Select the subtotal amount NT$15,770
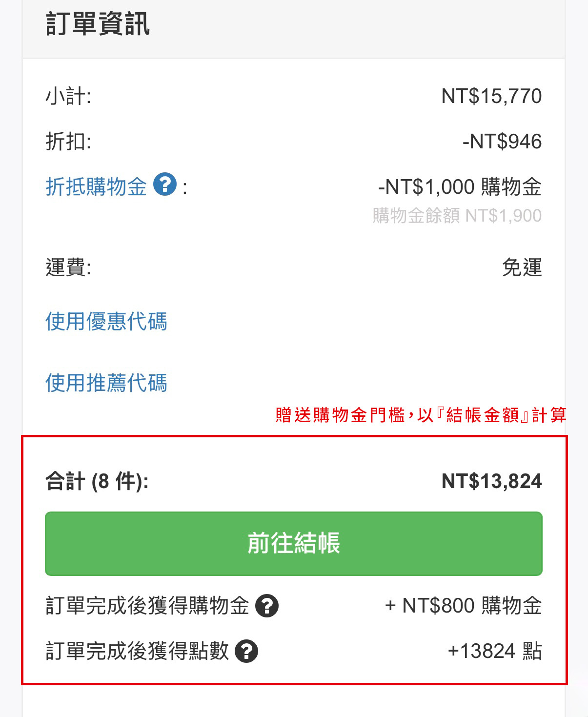Viewport: 588px width, 717px height. (x=491, y=96)
